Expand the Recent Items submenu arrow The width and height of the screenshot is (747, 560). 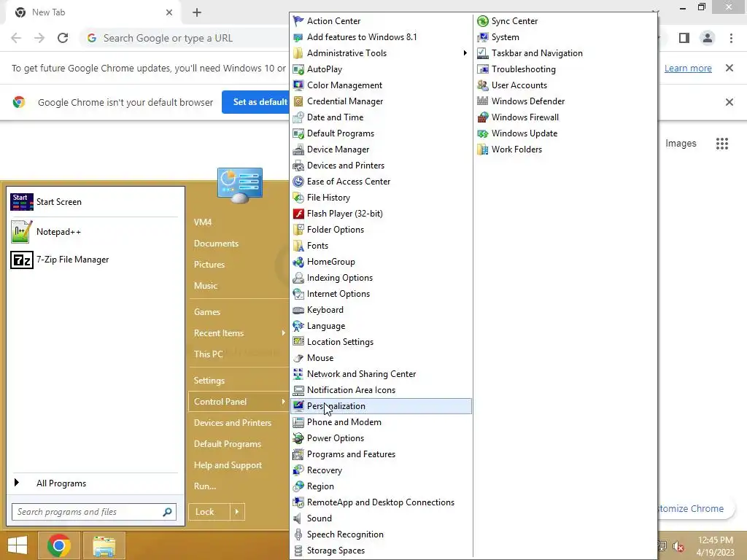(x=283, y=332)
